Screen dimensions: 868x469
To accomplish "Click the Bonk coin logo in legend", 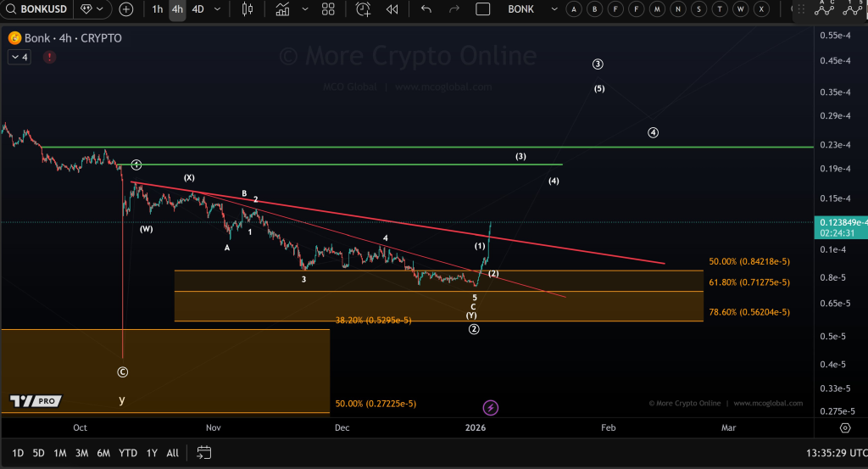I will pos(15,37).
